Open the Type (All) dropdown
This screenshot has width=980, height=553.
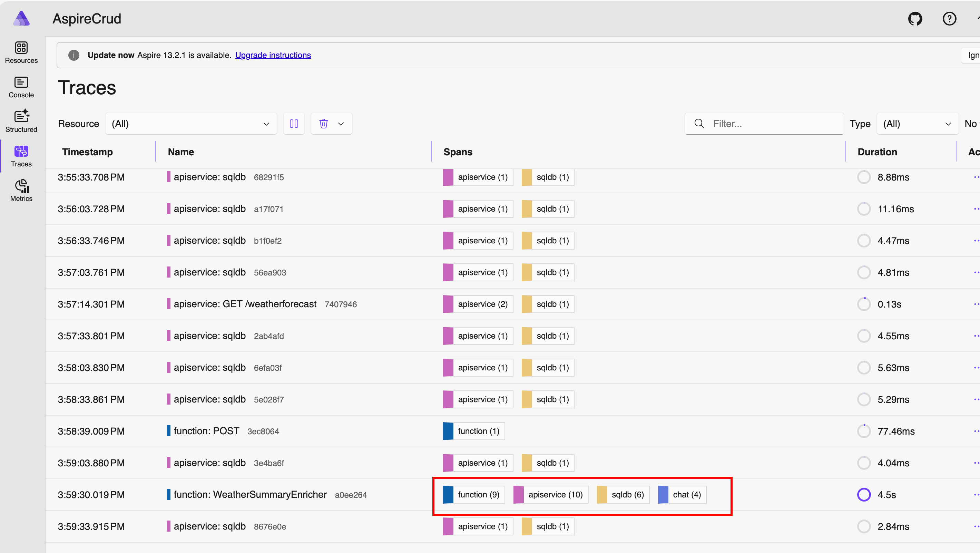[917, 124]
